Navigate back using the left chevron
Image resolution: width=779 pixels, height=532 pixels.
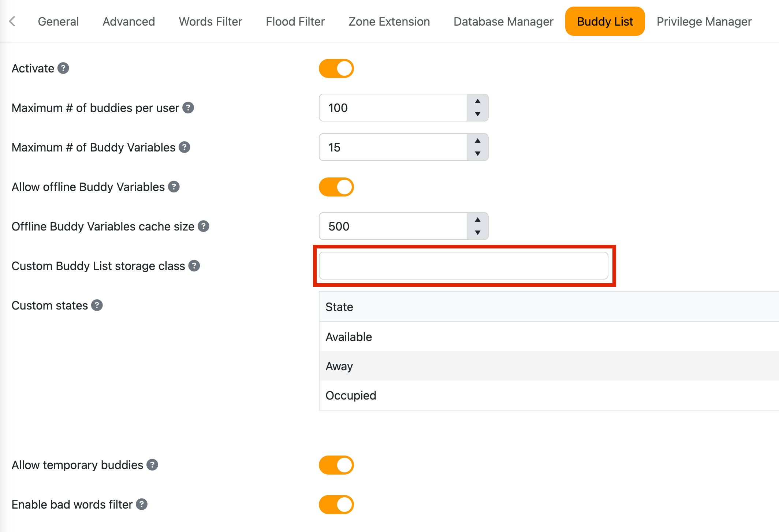tap(13, 21)
